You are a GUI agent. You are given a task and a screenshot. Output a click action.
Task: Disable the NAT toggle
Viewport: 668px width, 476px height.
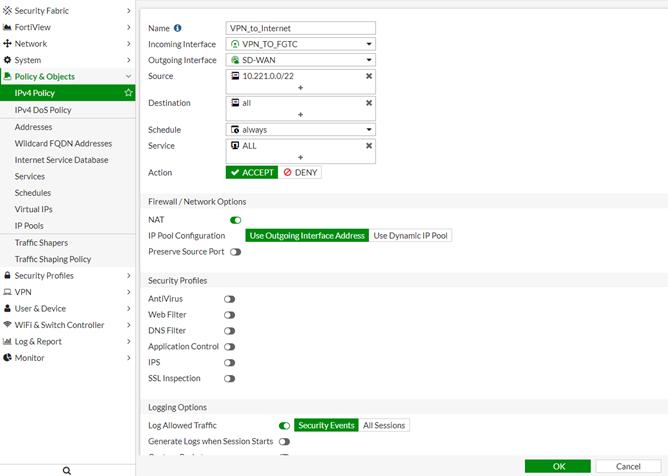236,219
